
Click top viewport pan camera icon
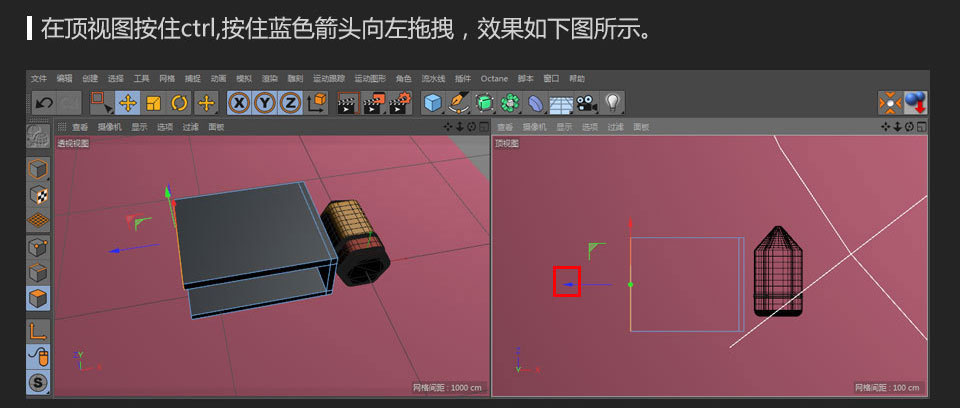coord(886,127)
